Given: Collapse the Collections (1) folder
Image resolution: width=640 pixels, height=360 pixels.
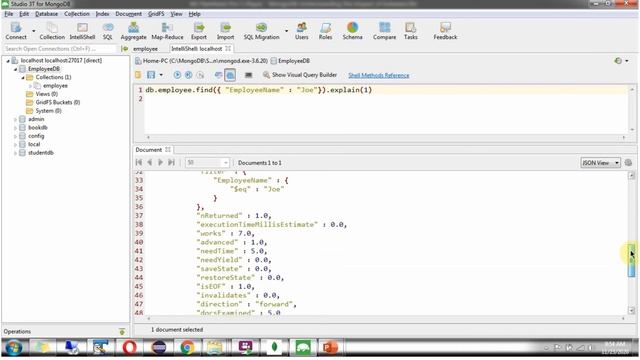Looking at the screenshot, I should pos(23,77).
